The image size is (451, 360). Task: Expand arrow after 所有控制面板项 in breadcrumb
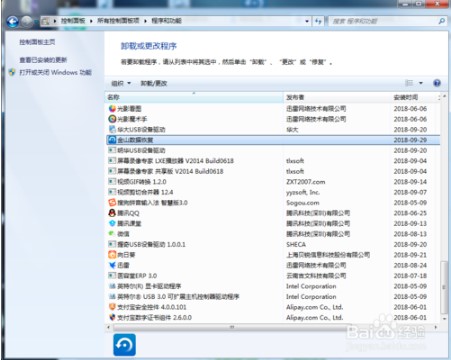pos(145,21)
